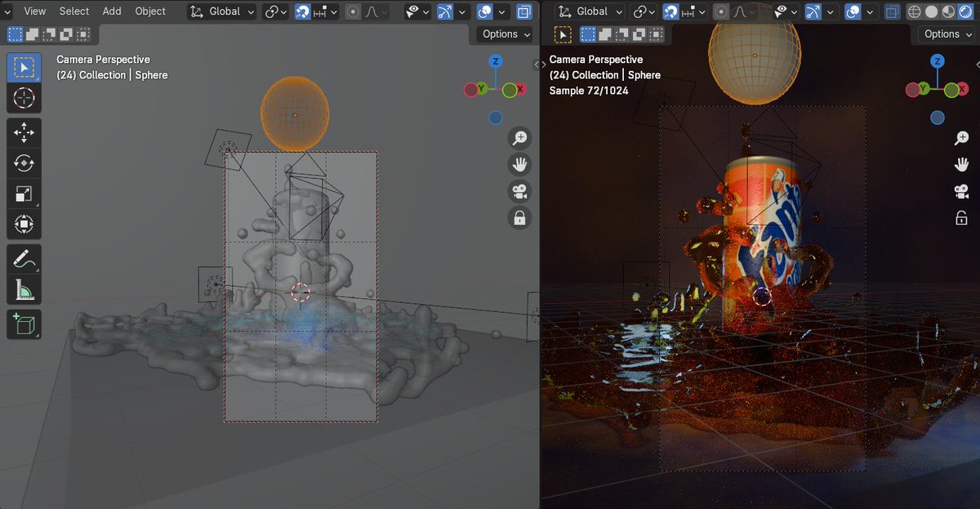Choose 'Subtract selection' mode in left viewport

point(49,34)
